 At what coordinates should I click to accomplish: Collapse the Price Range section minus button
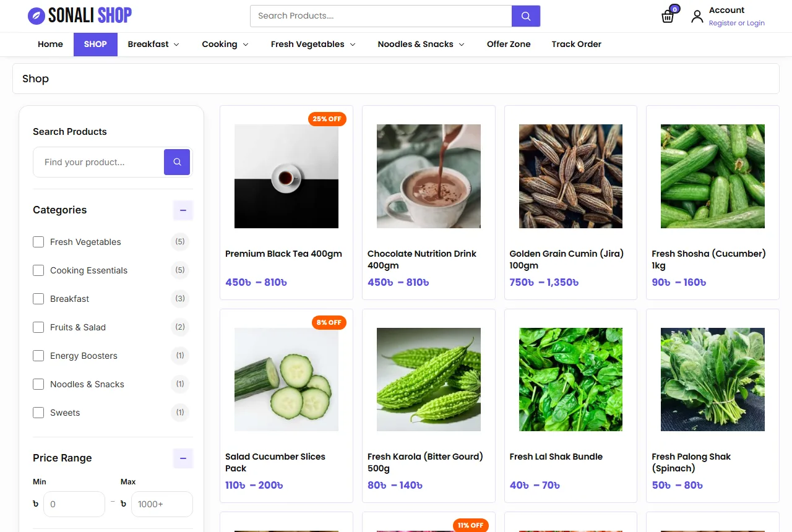coord(183,458)
